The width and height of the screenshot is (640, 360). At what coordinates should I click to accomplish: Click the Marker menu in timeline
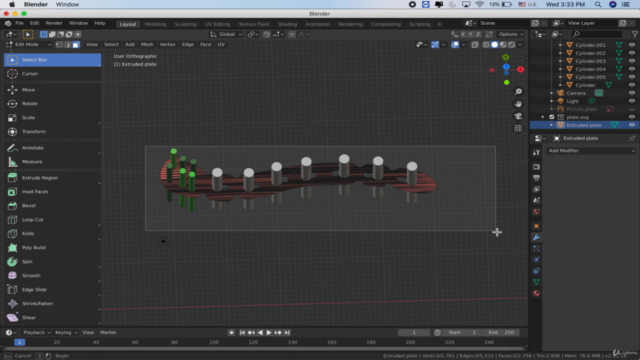[109, 333]
